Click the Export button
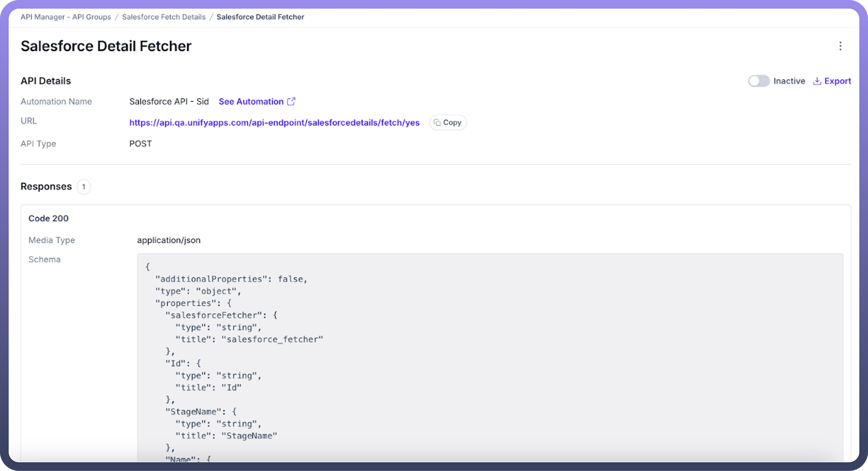 (x=837, y=81)
